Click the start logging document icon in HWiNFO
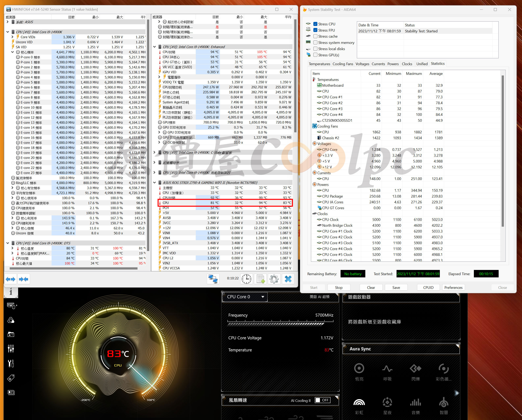 [x=260, y=279]
